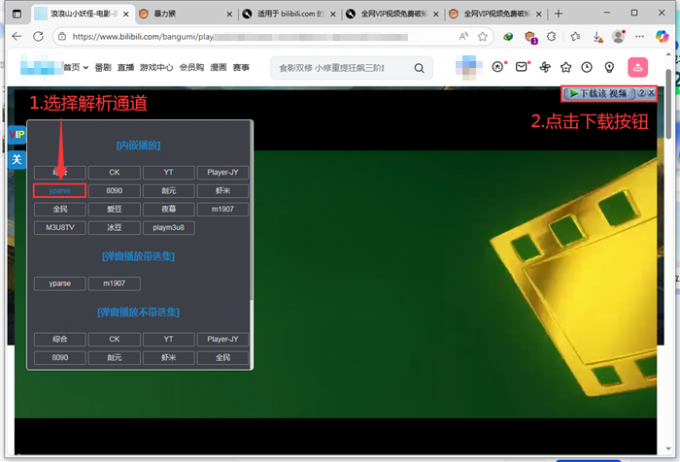Open bilibili 大会员 icon

(x=498, y=67)
